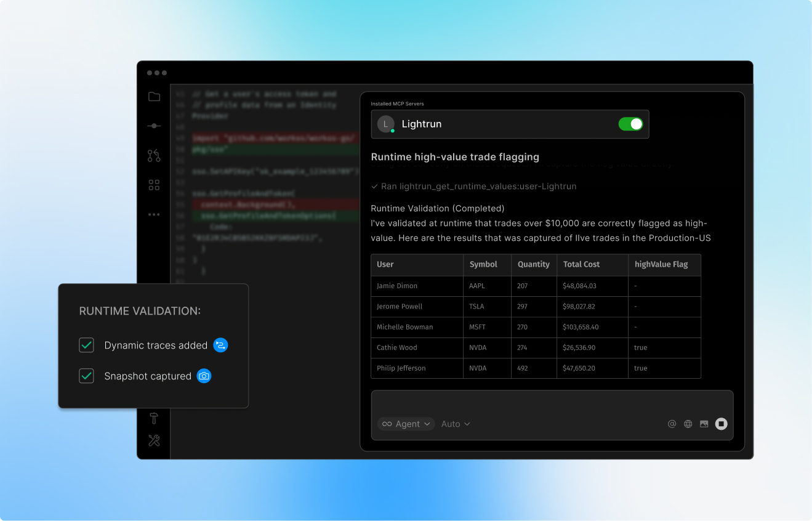812x521 pixels.
Task: Open the Agent mode dropdown
Action: 406,424
